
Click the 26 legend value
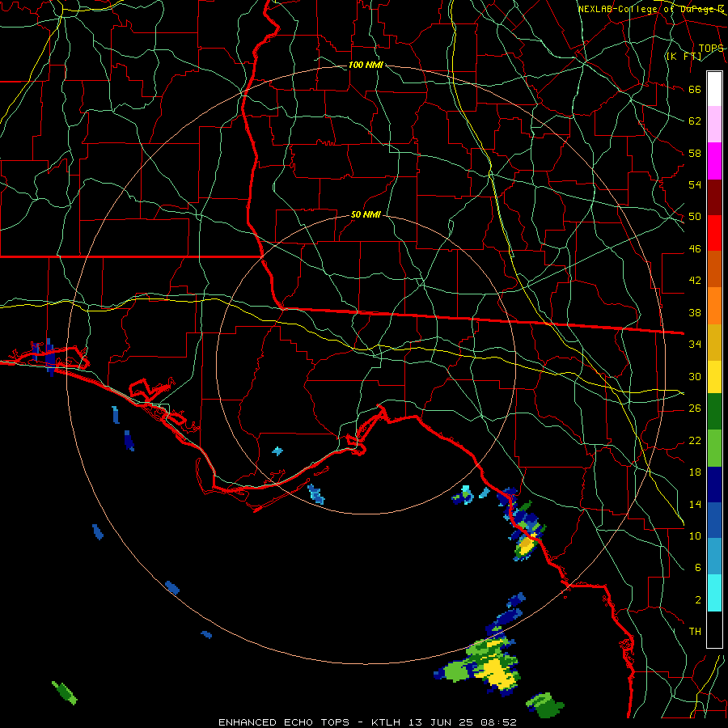click(x=695, y=408)
